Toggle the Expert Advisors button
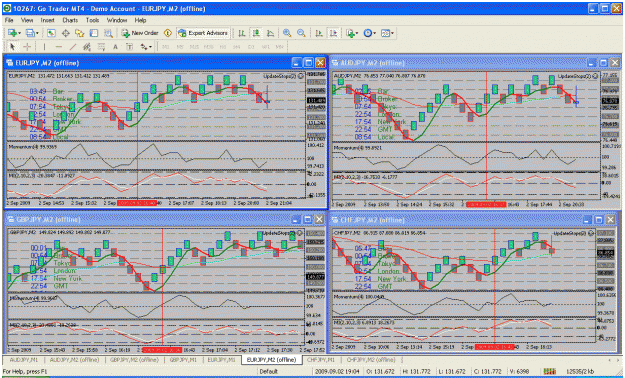 tap(203, 33)
